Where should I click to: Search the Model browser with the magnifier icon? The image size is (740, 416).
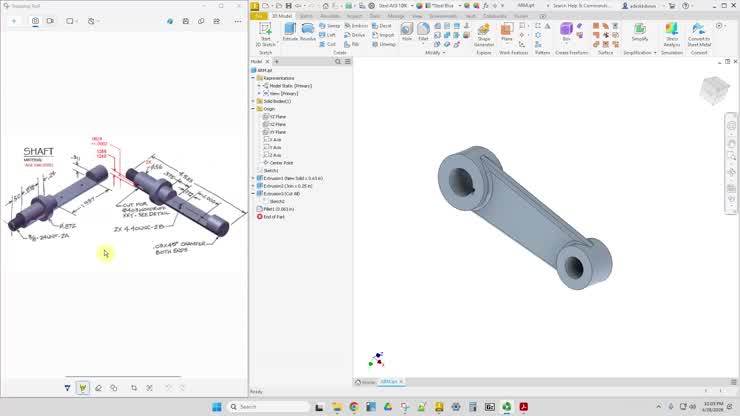337,61
